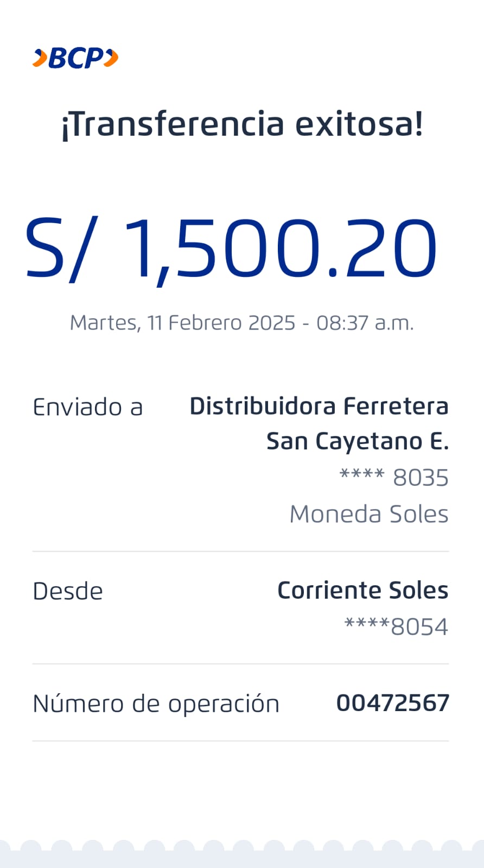Click the Moneda Soles text
This screenshot has height=868, width=484.
click(x=369, y=514)
